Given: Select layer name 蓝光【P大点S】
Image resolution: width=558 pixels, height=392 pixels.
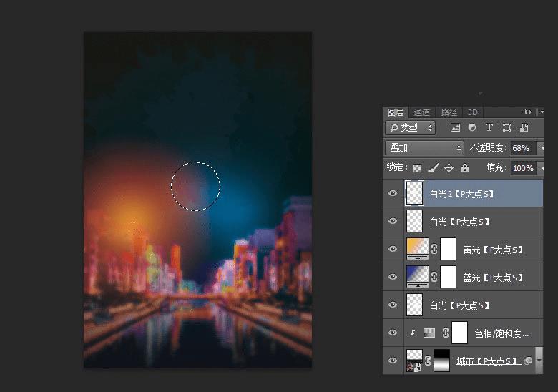Looking at the screenshot, I should pos(493,277).
